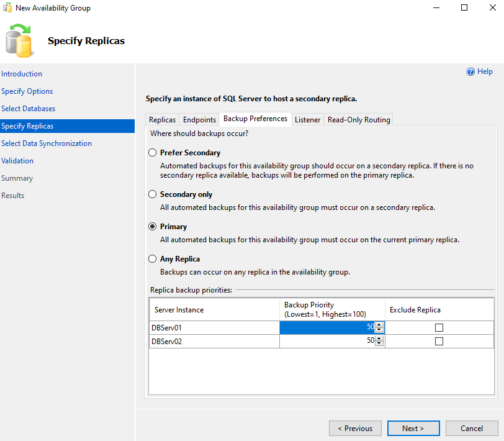Increase DBServ01 backup priority with up arrow
The height and width of the screenshot is (441, 504).
click(x=379, y=325)
